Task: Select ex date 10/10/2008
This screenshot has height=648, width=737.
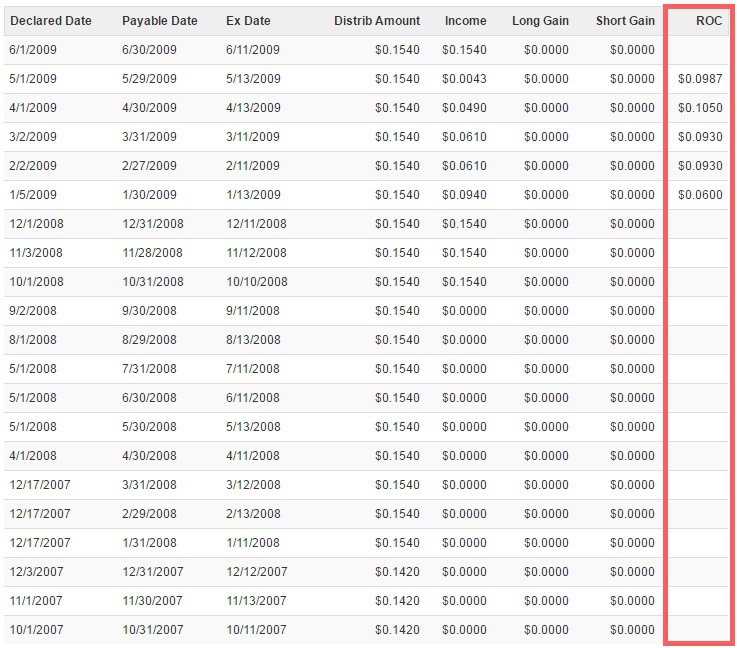Action: pyautogui.click(x=257, y=282)
